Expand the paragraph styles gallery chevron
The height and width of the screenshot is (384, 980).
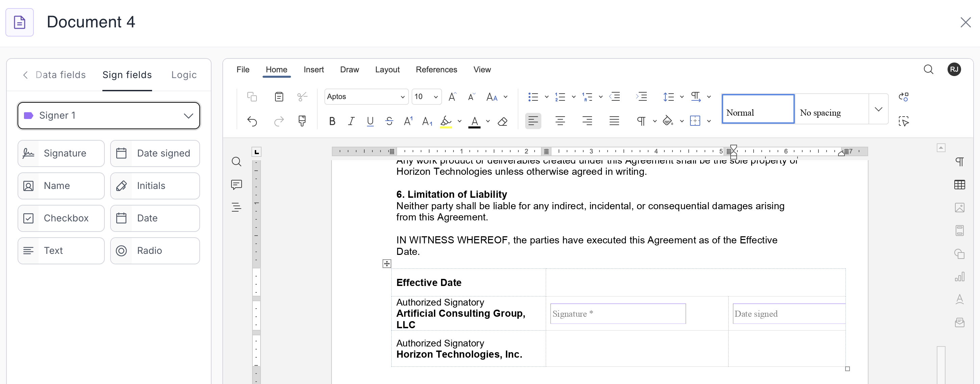[x=878, y=109]
